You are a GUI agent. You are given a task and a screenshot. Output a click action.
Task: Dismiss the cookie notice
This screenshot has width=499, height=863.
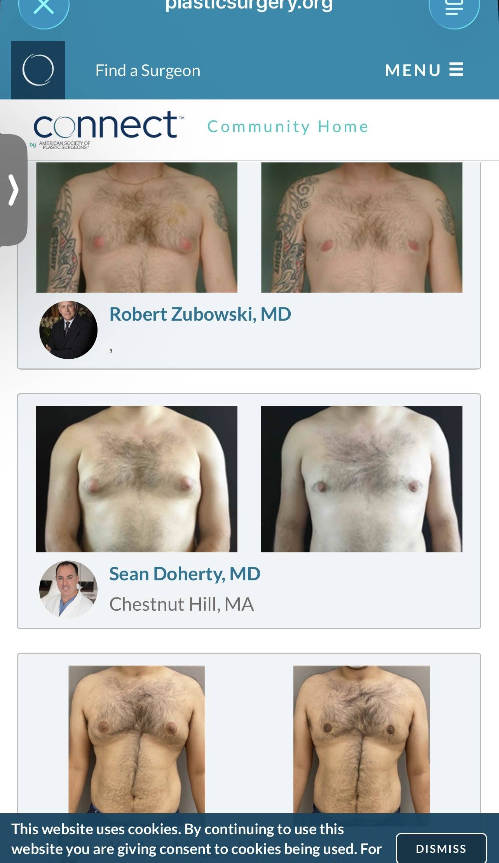(x=441, y=849)
